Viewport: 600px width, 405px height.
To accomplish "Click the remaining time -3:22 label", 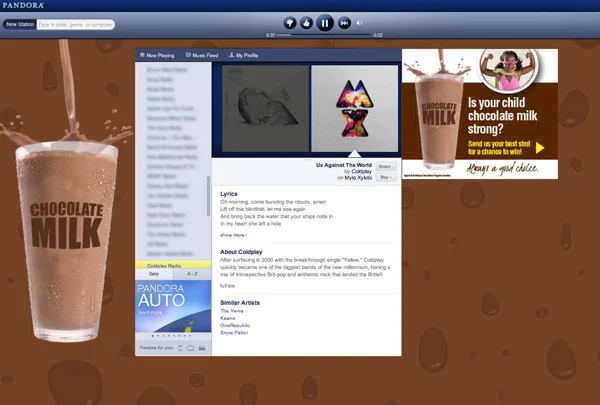I will coord(377,35).
